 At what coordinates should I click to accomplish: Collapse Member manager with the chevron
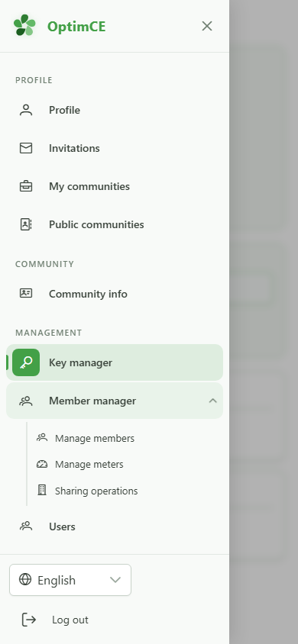[212, 401]
